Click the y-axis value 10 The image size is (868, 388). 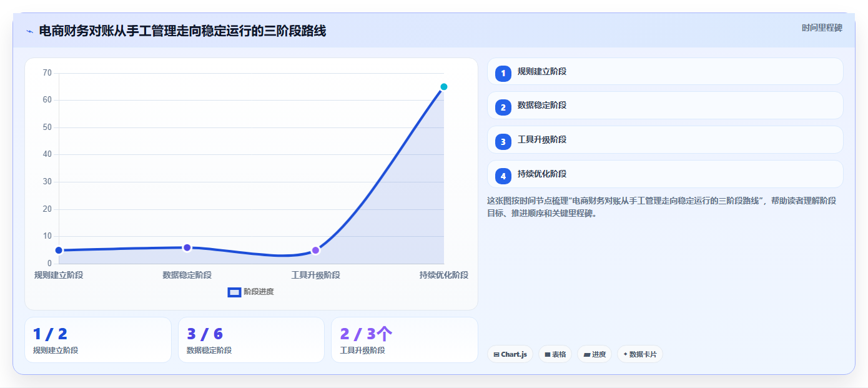pos(47,236)
